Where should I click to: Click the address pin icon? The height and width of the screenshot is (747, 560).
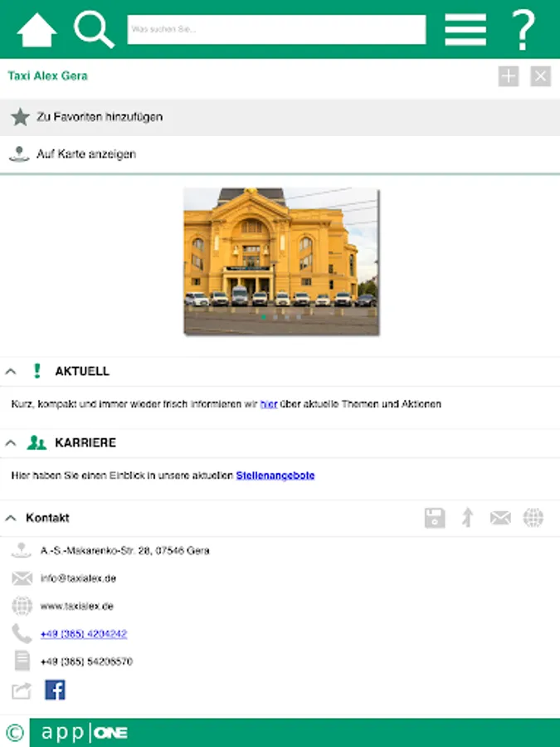pos(21,550)
